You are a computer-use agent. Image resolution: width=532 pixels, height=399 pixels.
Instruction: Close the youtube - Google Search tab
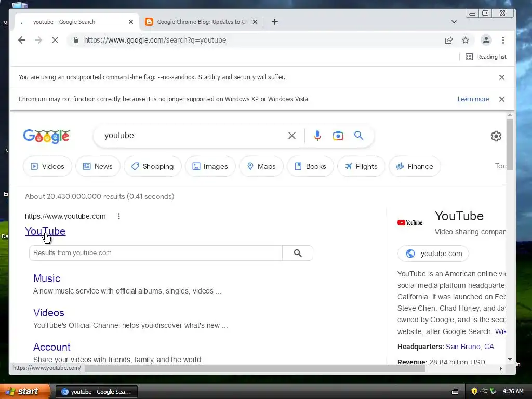coord(131,22)
